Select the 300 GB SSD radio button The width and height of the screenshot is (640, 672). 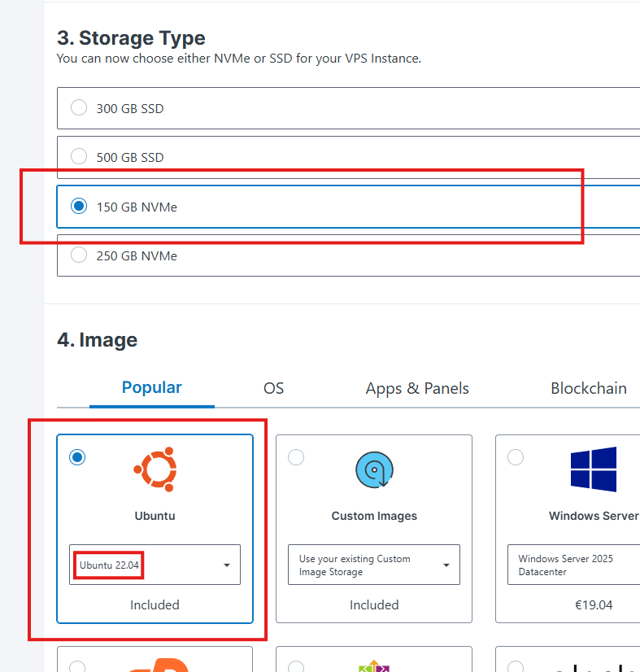coord(79,108)
